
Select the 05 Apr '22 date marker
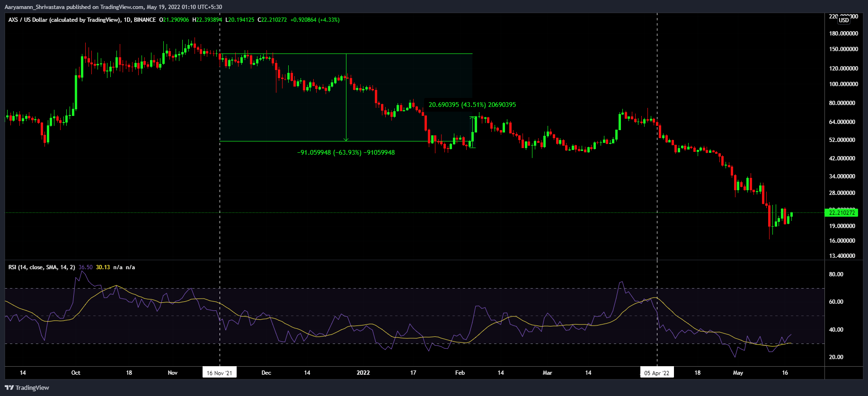click(657, 373)
